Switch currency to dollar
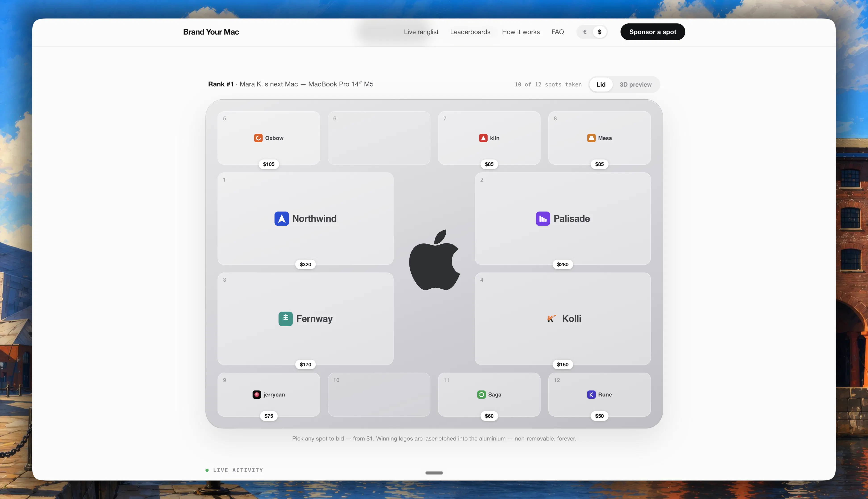 point(599,32)
